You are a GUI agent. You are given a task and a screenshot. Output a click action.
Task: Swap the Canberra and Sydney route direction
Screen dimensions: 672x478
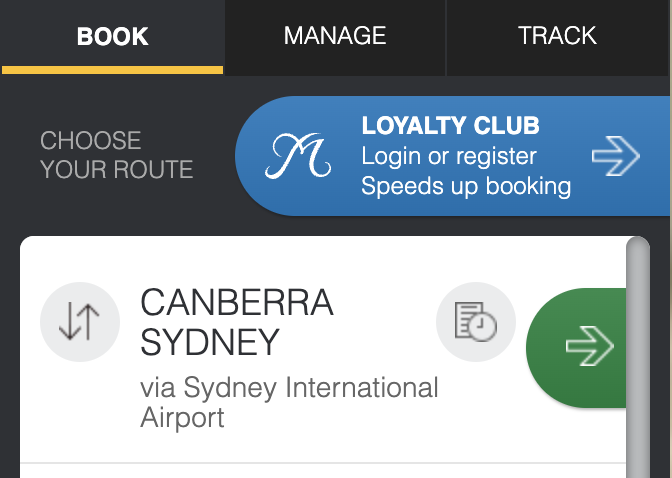(x=80, y=322)
